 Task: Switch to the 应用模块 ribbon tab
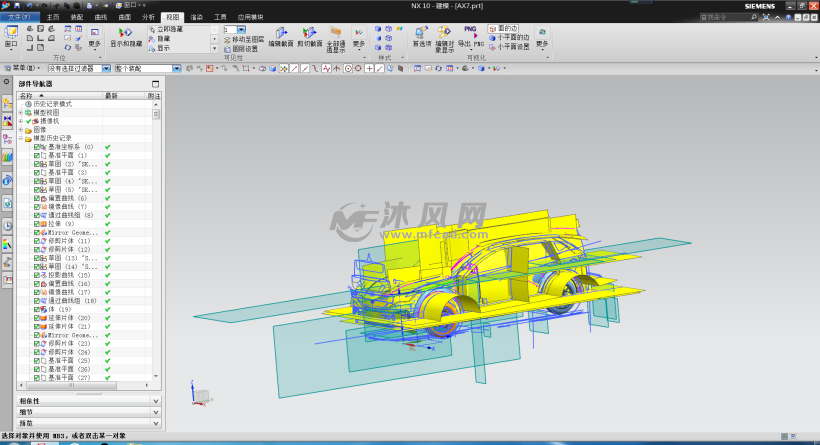[250, 17]
